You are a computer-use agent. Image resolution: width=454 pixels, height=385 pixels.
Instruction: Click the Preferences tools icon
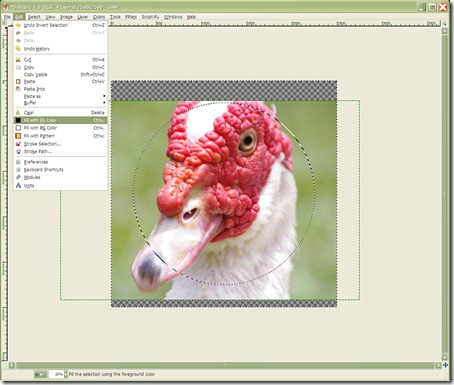click(18, 162)
